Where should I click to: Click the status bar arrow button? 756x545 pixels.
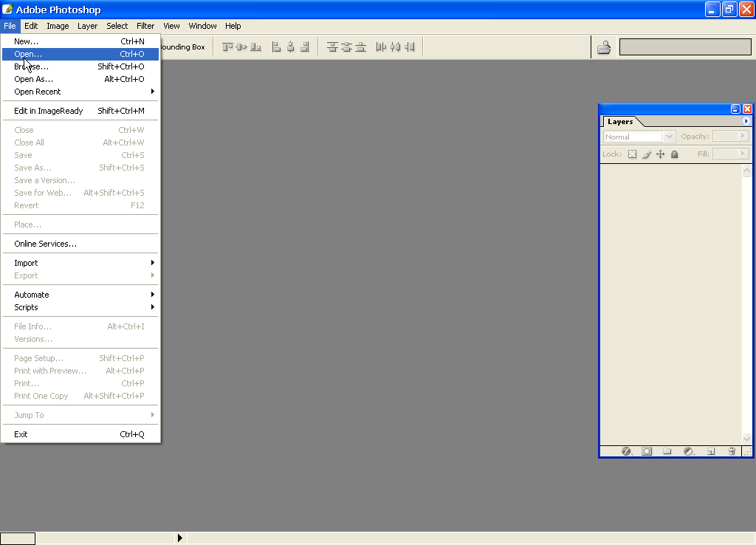(179, 538)
